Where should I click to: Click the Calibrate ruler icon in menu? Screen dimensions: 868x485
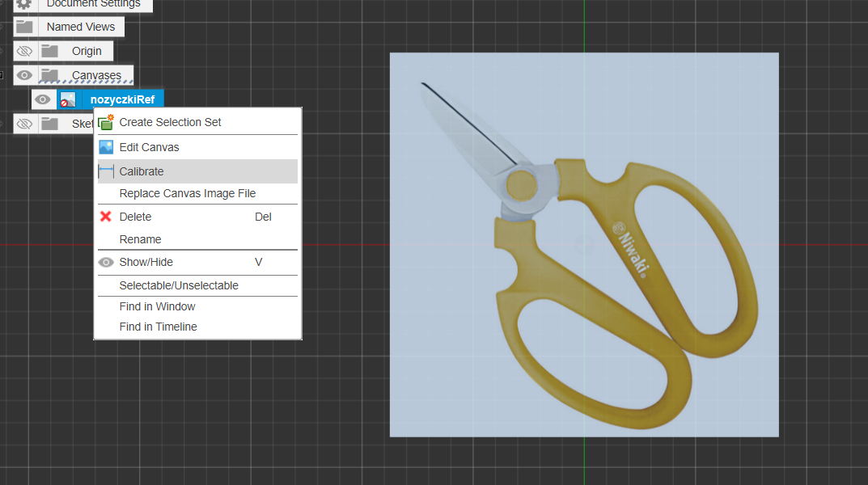(x=106, y=171)
